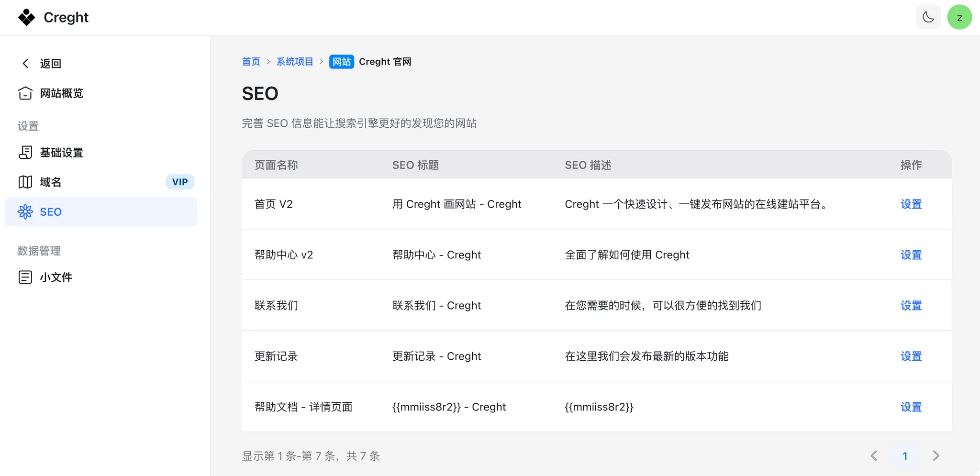Follow the 首页 breadcrumb link
This screenshot has width=980, height=476.
click(251, 62)
